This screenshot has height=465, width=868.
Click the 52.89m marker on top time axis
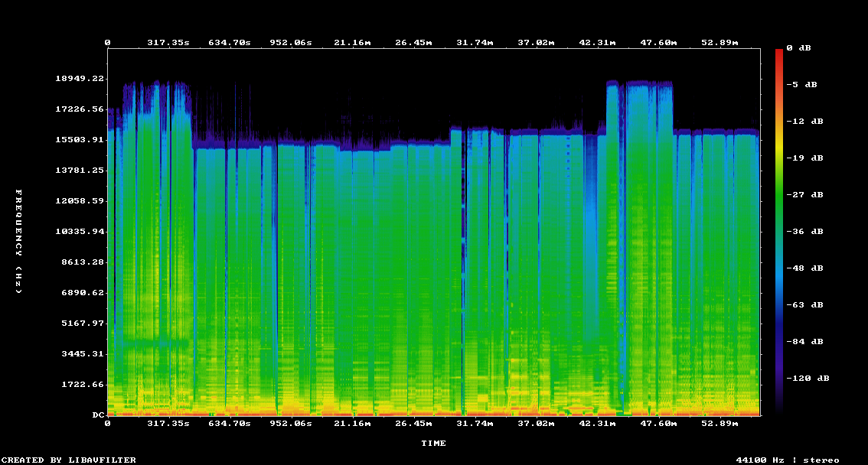click(719, 43)
